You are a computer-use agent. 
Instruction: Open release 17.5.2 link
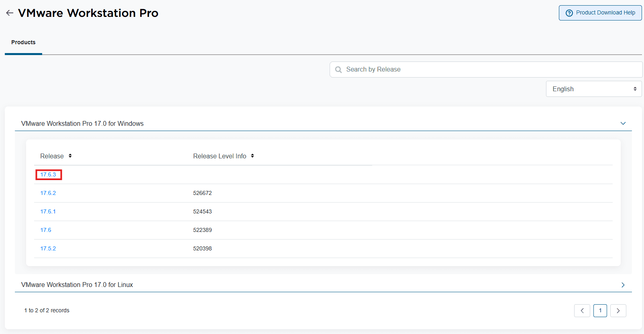pyautogui.click(x=48, y=248)
